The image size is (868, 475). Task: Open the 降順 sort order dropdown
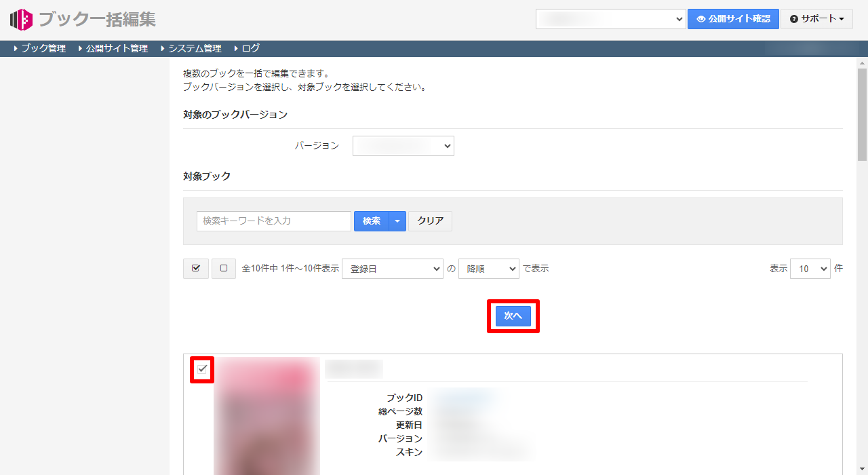pyautogui.click(x=488, y=268)
